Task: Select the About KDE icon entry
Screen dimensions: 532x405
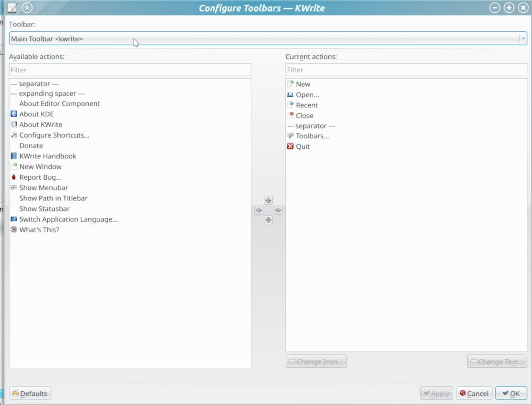Action: [x=36, y=114]
